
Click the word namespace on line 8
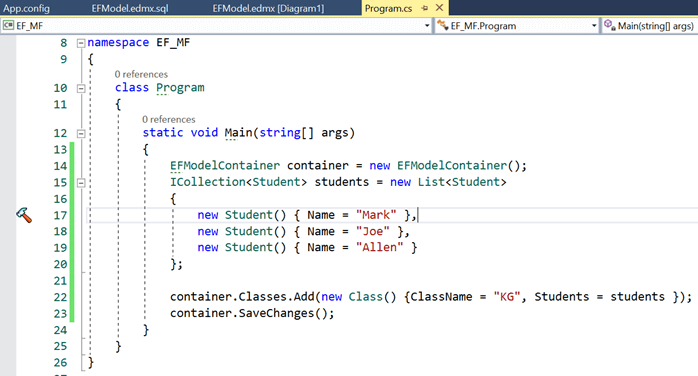pyautogui.click(x=118, y=42)
